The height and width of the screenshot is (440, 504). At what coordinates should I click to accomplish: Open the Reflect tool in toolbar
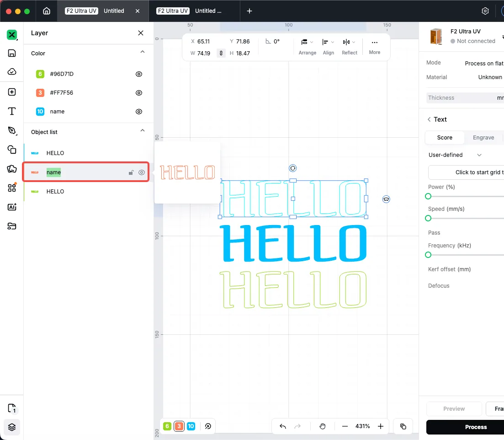click(x=349, y=47)
